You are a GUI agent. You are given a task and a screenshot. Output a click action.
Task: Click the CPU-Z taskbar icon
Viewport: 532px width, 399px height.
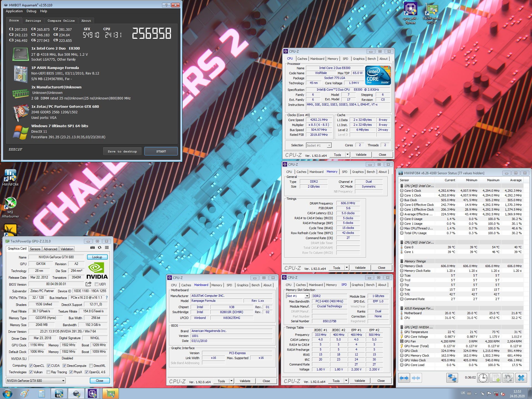[92, 393]
